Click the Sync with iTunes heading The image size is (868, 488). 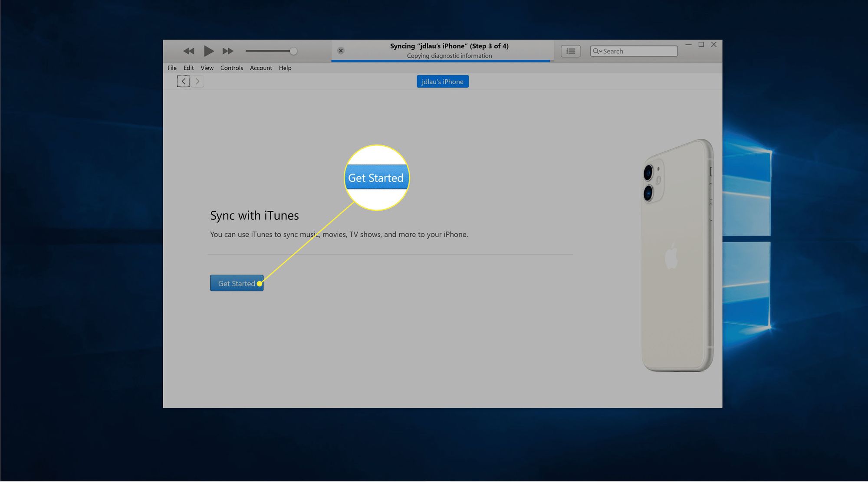(254, 216)
